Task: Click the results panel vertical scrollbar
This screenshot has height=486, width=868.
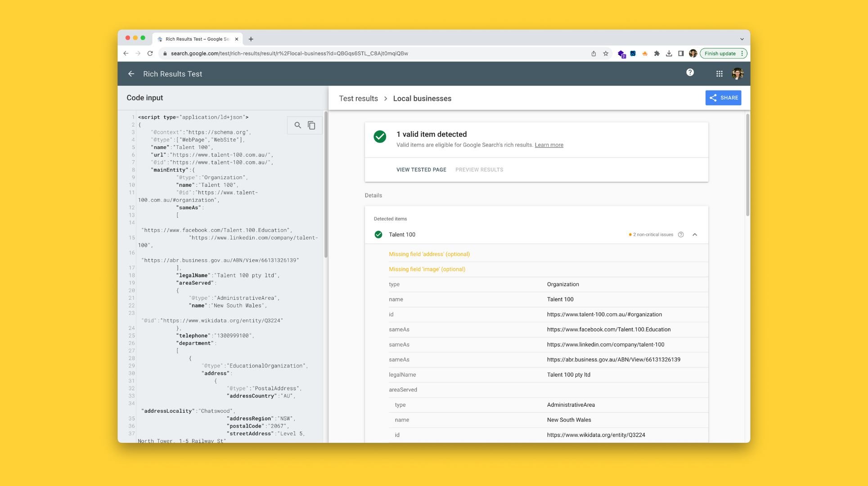Action: click(747, 165)
